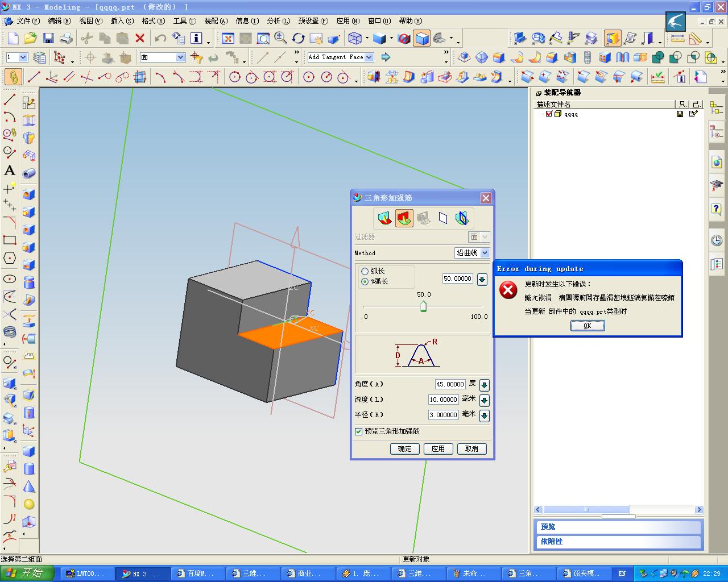Open the 分析(L) menu
728x582 pixels.
point(278,21)
